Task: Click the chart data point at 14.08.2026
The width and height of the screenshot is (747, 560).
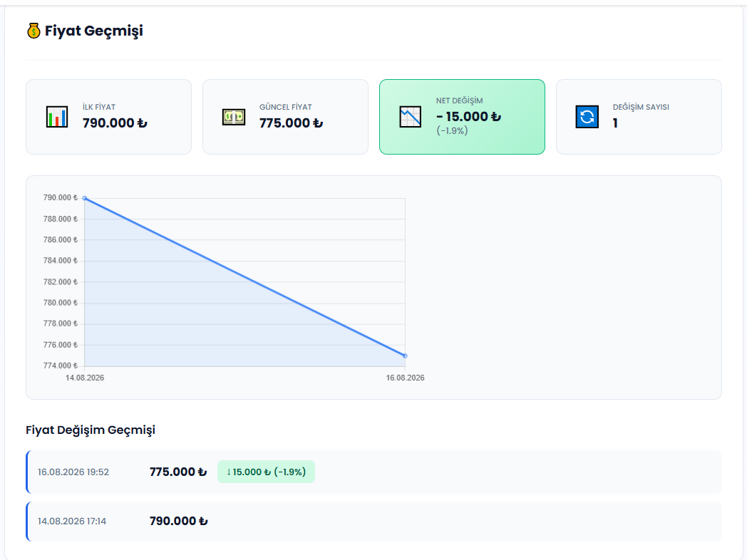Action: click(85, 198)
